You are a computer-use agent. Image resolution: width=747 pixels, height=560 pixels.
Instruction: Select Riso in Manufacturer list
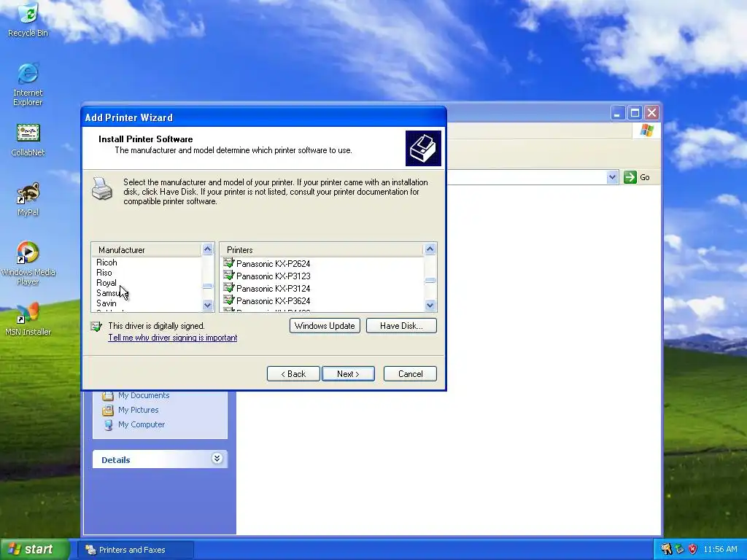tap(104, 273)
